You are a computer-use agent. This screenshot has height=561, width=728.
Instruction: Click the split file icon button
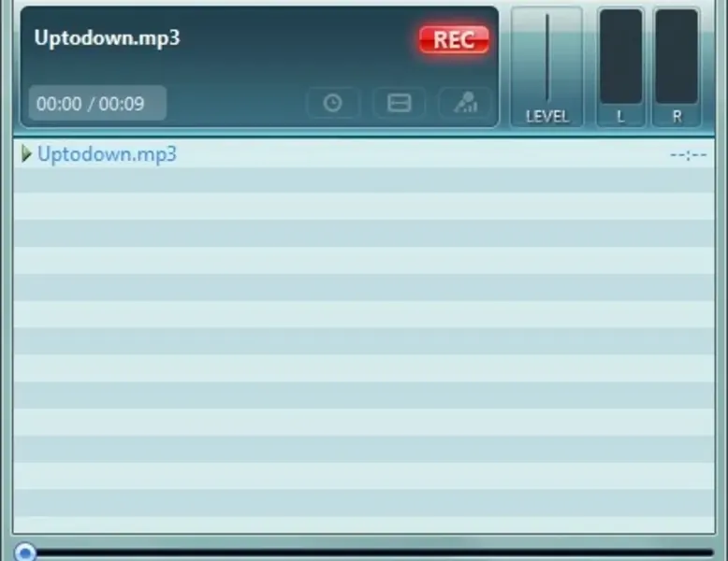[399, 103]
